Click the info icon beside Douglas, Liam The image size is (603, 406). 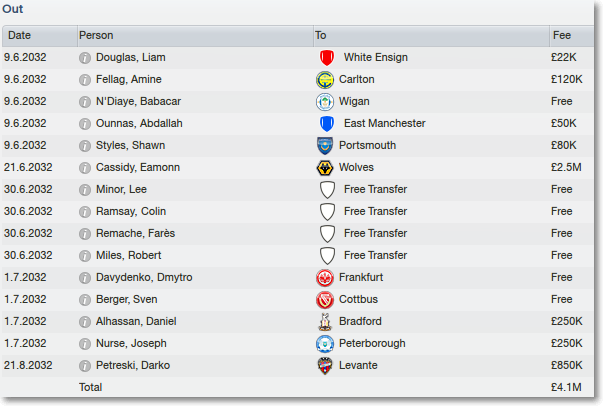tap(85, 58)
